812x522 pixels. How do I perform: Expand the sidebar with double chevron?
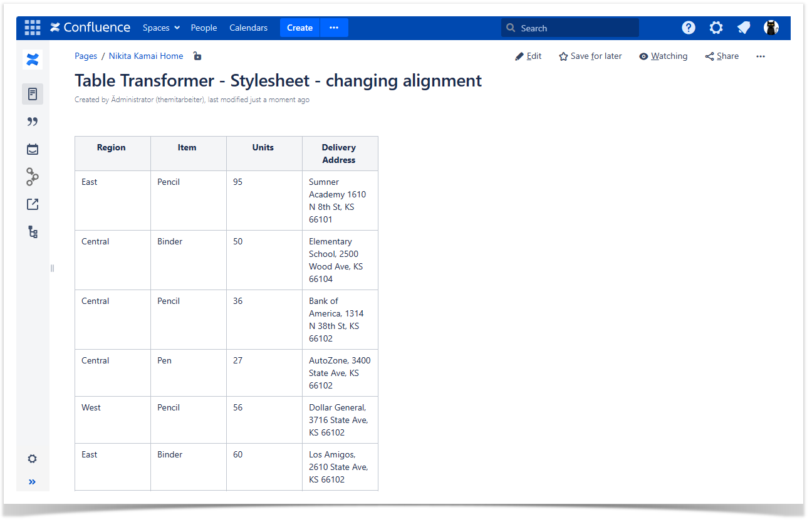[33, 482]
